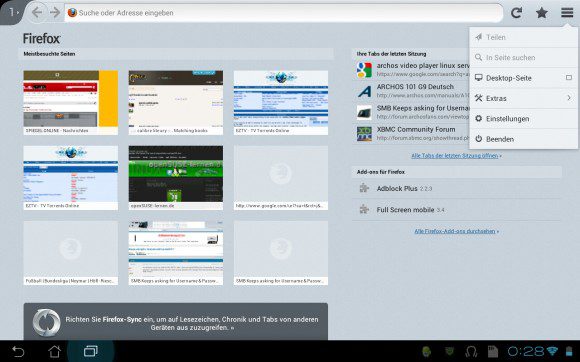Image resolution: width=580 pixels, height=362 pixels.
Task: Click Alle Tabs der letzten Sitzung öffnen
Action: click(x=456, y=156)
